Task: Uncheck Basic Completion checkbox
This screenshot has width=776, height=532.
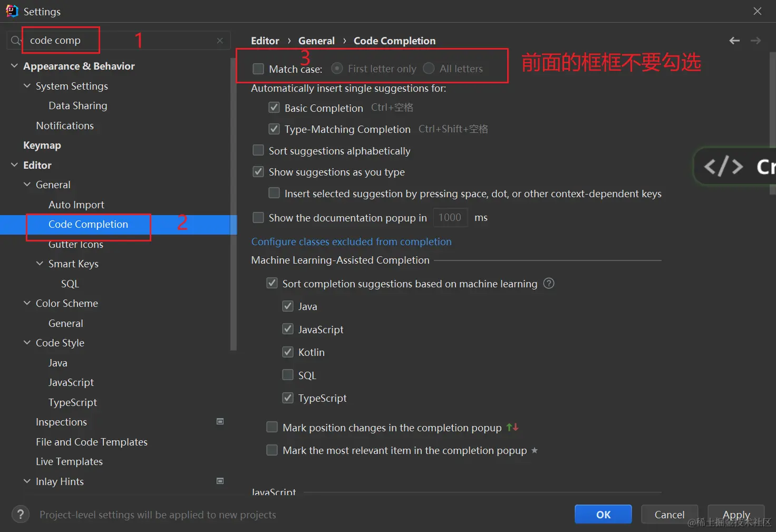Action: 274,108
